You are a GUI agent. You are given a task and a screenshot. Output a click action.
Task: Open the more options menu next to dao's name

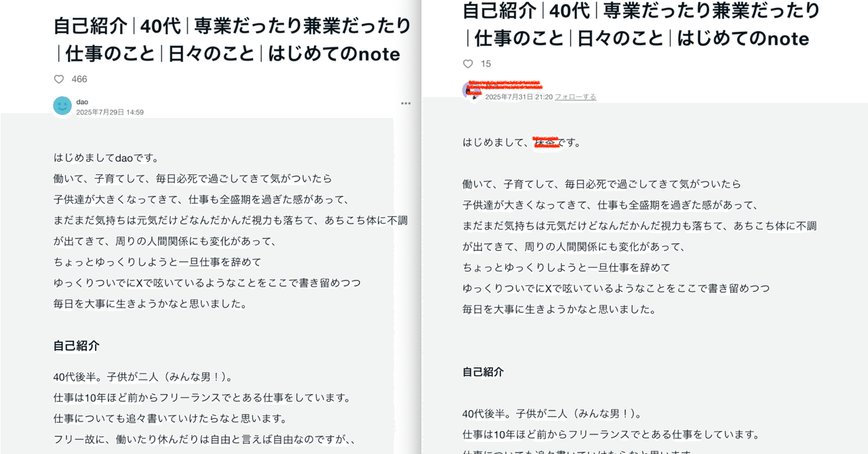coord(406,103)
